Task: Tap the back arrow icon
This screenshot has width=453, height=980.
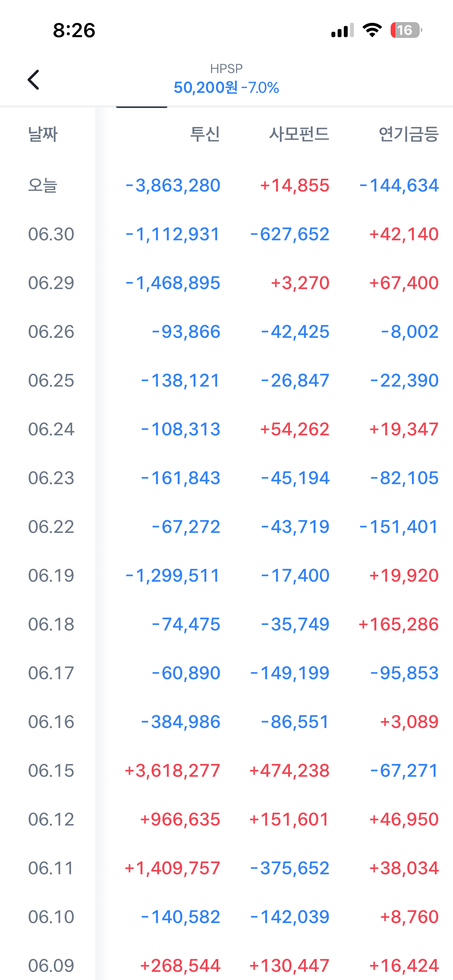Action: click(x=34, y=80)
